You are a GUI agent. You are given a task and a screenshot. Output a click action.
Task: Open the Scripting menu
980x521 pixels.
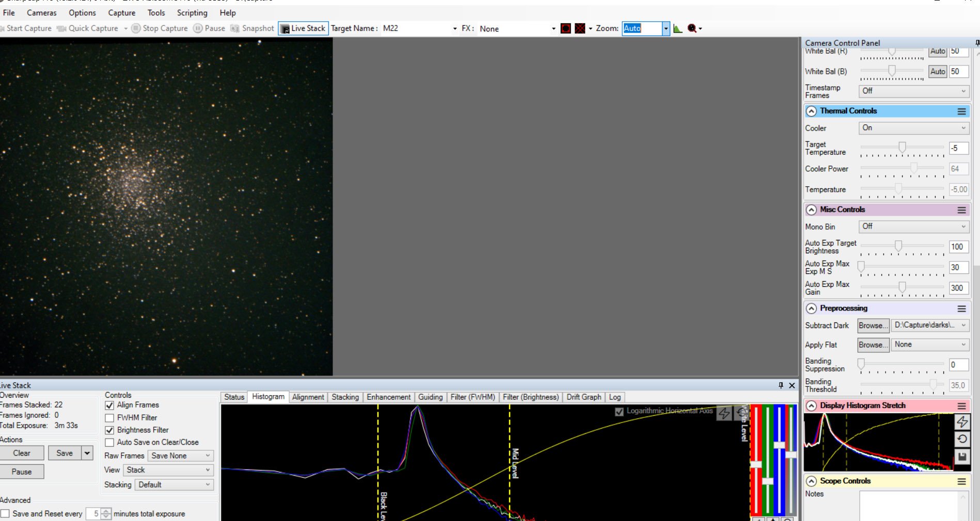[192, 13]
